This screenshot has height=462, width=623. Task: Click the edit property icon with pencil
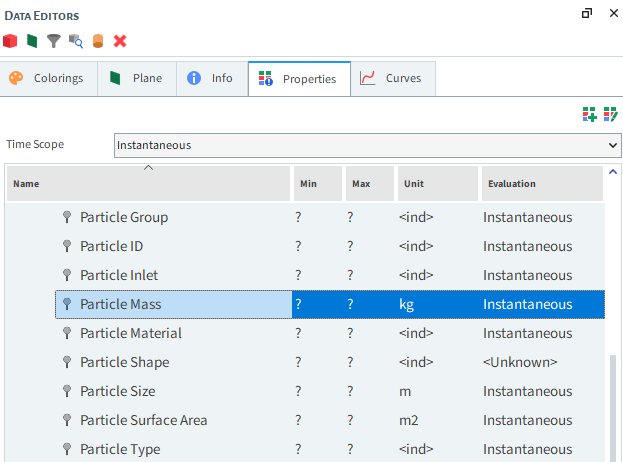[x=610, y=115]
